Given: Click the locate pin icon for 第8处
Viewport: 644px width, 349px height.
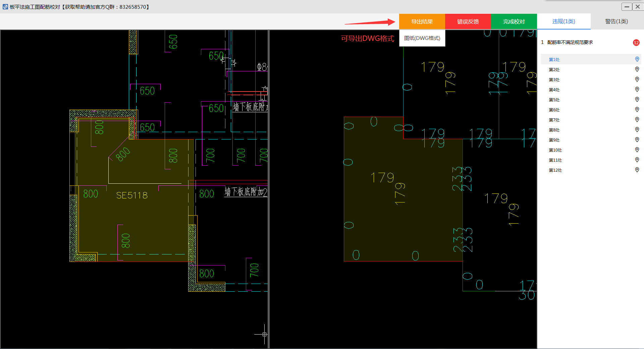Looking at the screenshot, I should [x=637, y=130].
